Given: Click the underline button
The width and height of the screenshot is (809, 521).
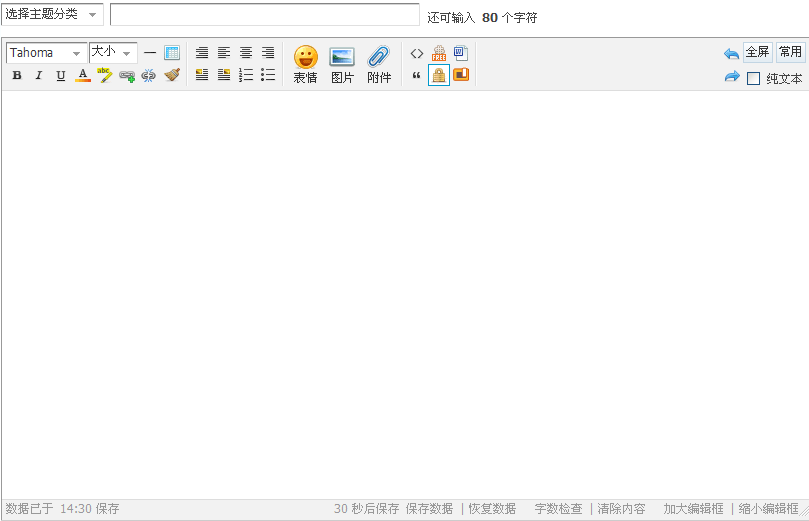Looking at the screenshot, I should pyautogui.click(x=61, y=75).
